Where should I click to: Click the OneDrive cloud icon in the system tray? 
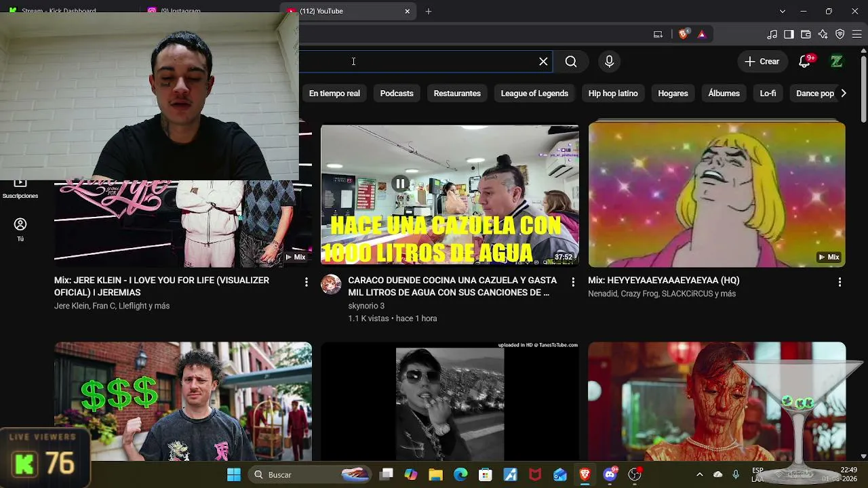[x=718, y=474]
